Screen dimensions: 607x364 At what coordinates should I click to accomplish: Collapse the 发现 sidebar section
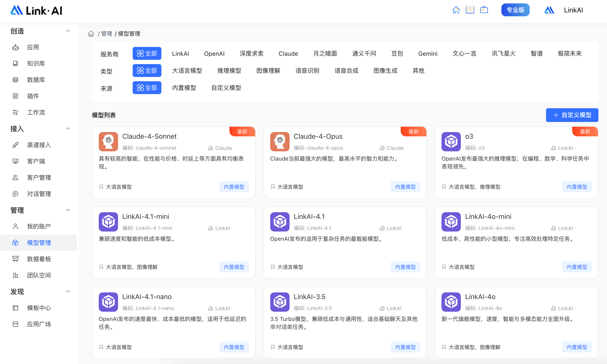pyautogui.click(x=68, y=291)
